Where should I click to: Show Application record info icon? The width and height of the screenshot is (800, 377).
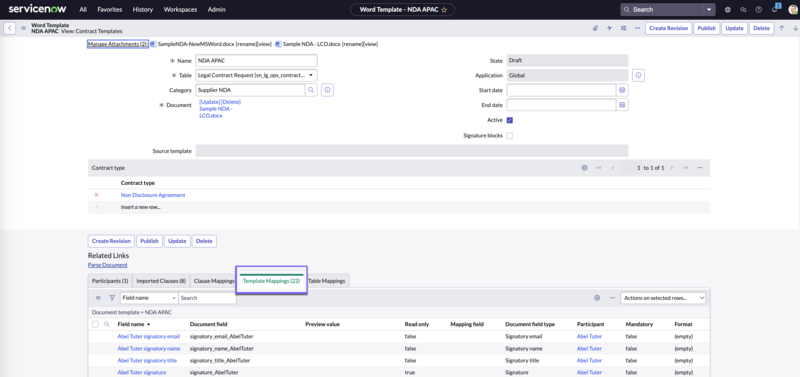tap(639, 76)
